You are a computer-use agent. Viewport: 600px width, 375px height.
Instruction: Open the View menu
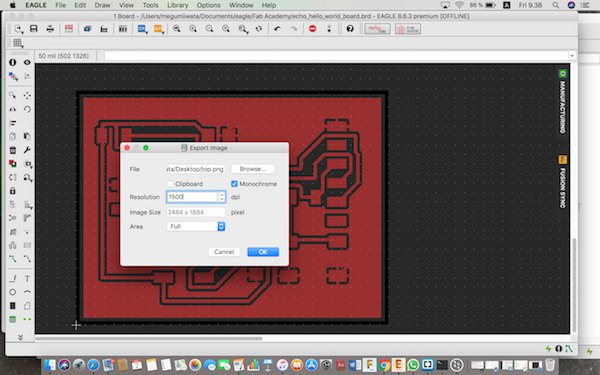pyautogui.click(x=126, y=5)
